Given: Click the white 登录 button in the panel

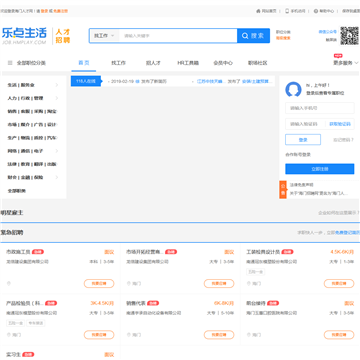Looking at the screenshot, I should click(x=303, y=140).
